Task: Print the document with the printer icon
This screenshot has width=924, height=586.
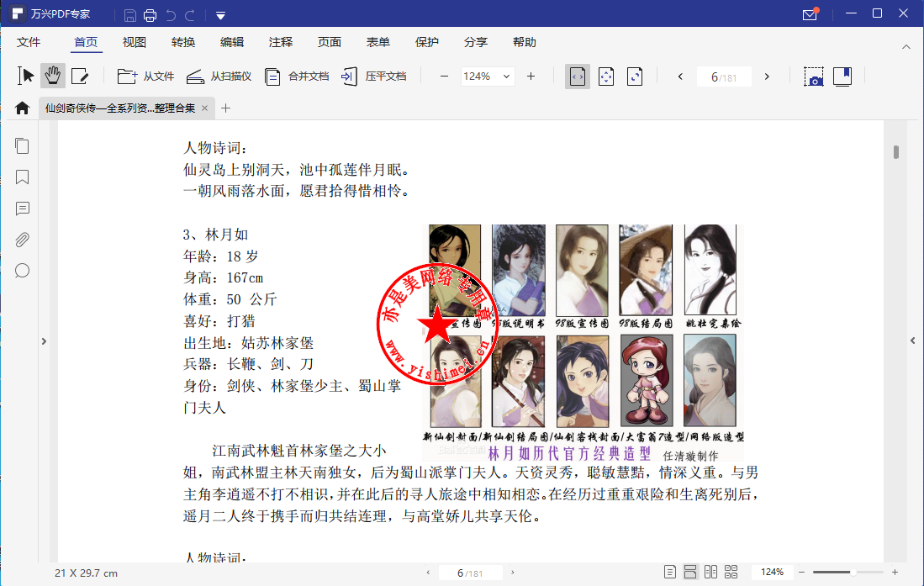Action: coord(150,15)
